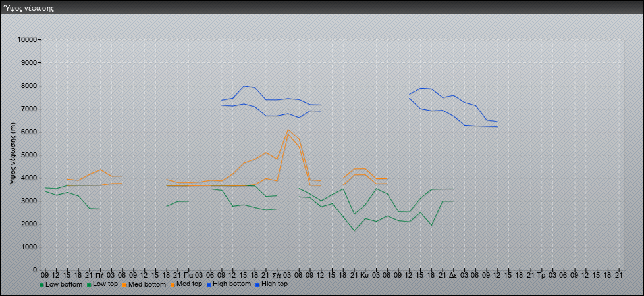The width and height of the screenshot is (644, 296).
Task: Select the 'High bottom' legend label
Action: tap(231, 284)
